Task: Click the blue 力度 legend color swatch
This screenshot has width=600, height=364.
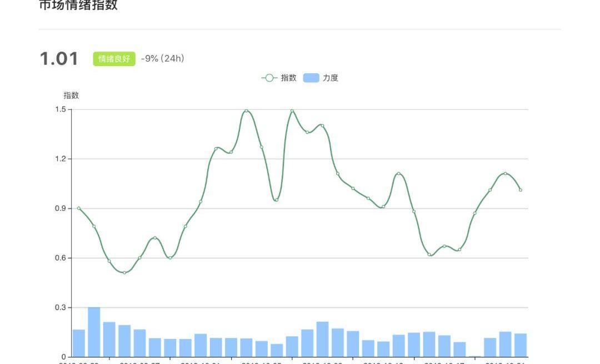Action: (x=311, y=78)
